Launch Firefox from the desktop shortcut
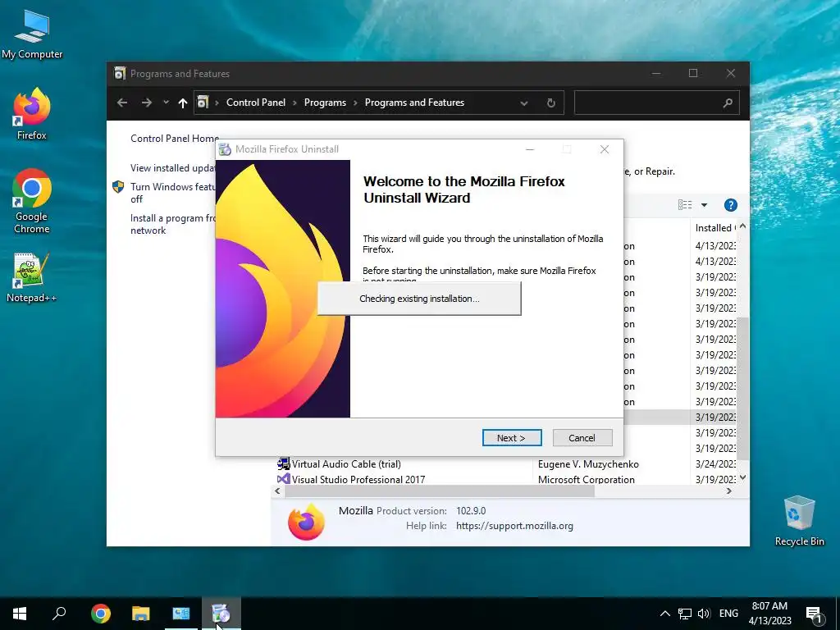The height and width of the screenshot is (630, 840). [32, 114]
